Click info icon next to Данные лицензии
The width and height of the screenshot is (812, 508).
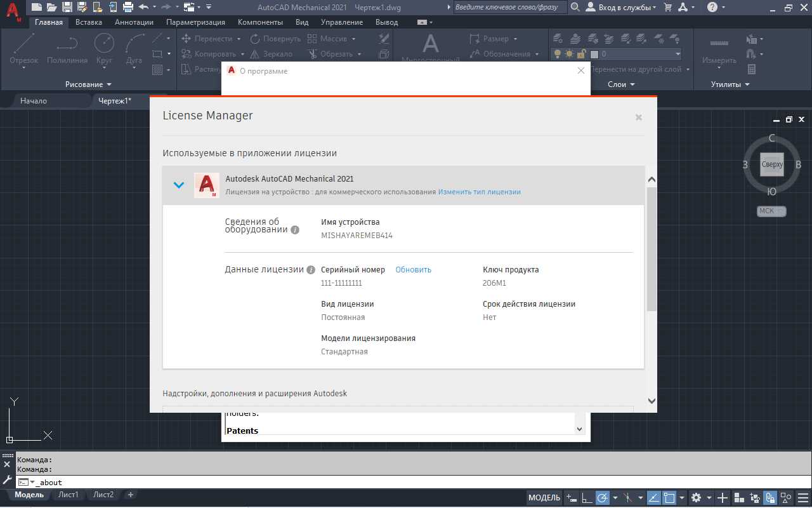pyautogui.click(x=311, y=269)
